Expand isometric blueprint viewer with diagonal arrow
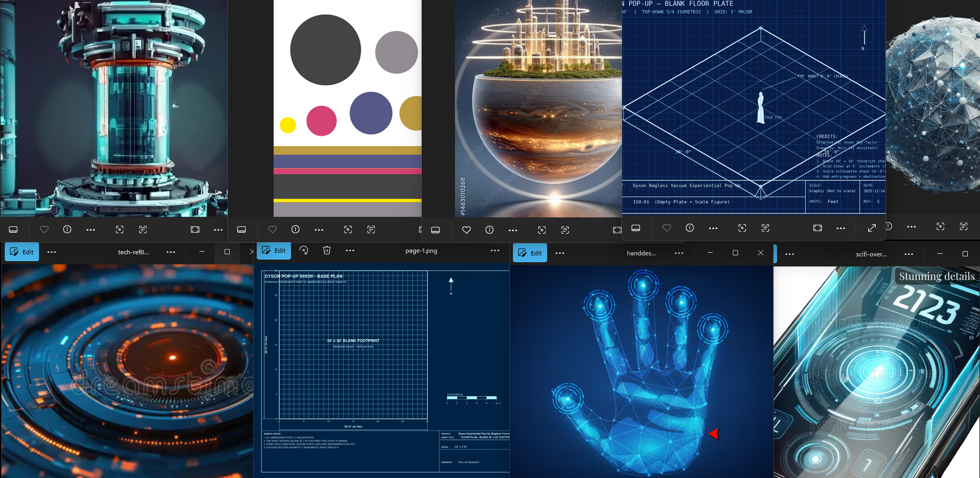This screenshot has height=478, width=980. pos(872,228)
